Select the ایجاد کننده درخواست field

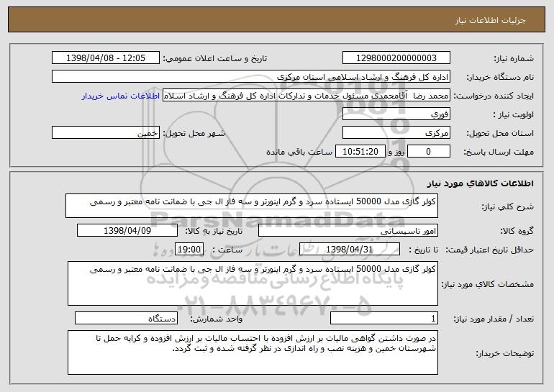pyautogui.click(x=306, y=96)
